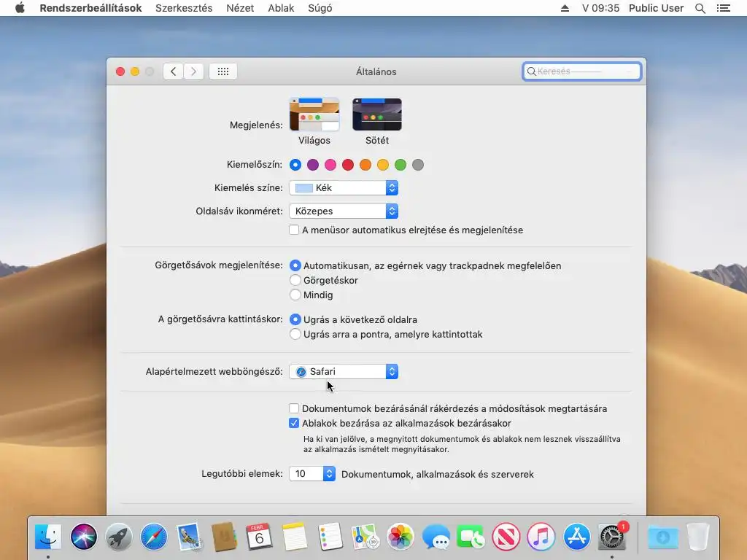747x560 pixels.
Task: Uncheck close windows when quitting applications
Action: tap(294, 423)
